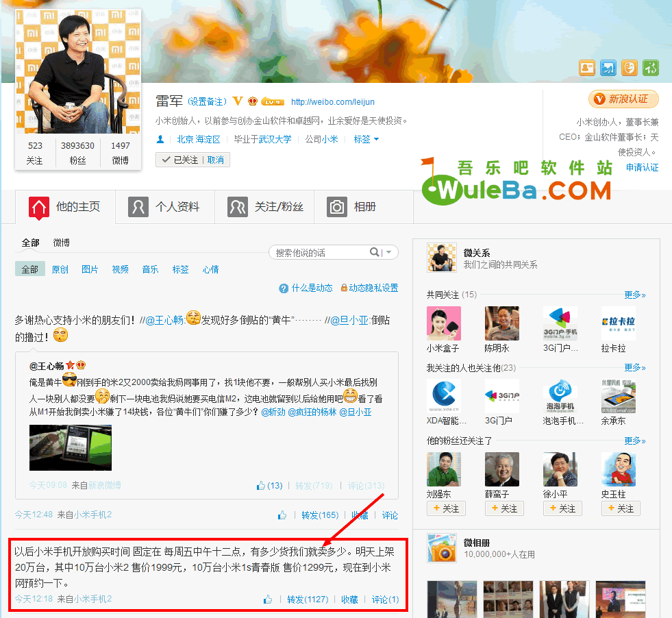The image size is (672, 618).
Task: Click the 泡泡手机 logo avatar
Action: [x=560, y=396]
